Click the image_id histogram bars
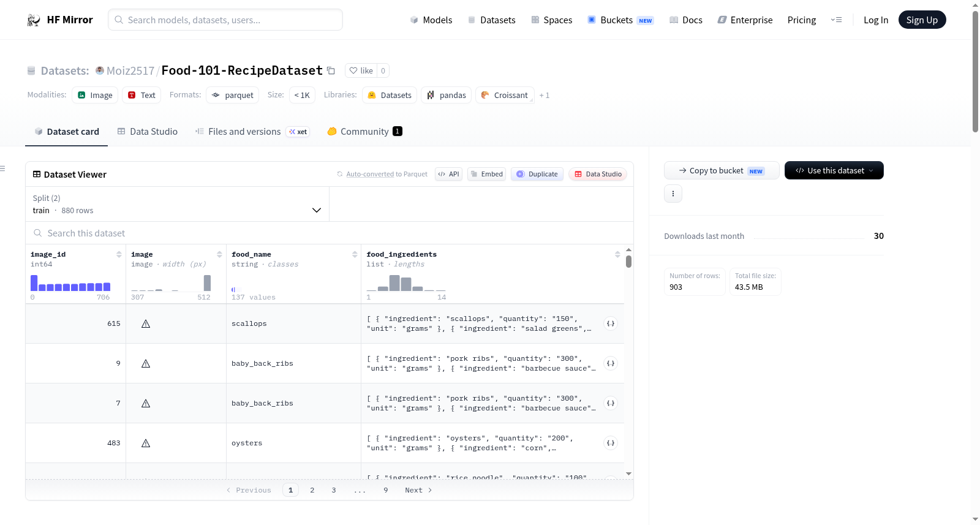 click(70, 283)
